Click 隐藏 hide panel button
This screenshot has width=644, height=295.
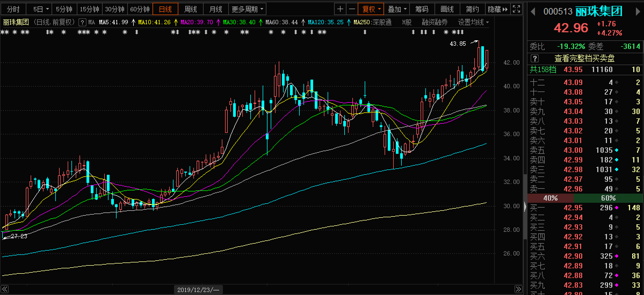(498, 9)
